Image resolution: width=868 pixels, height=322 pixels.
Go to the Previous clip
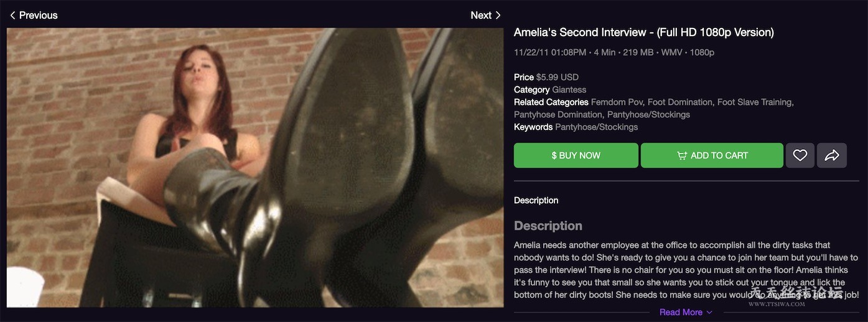[34, 15]
